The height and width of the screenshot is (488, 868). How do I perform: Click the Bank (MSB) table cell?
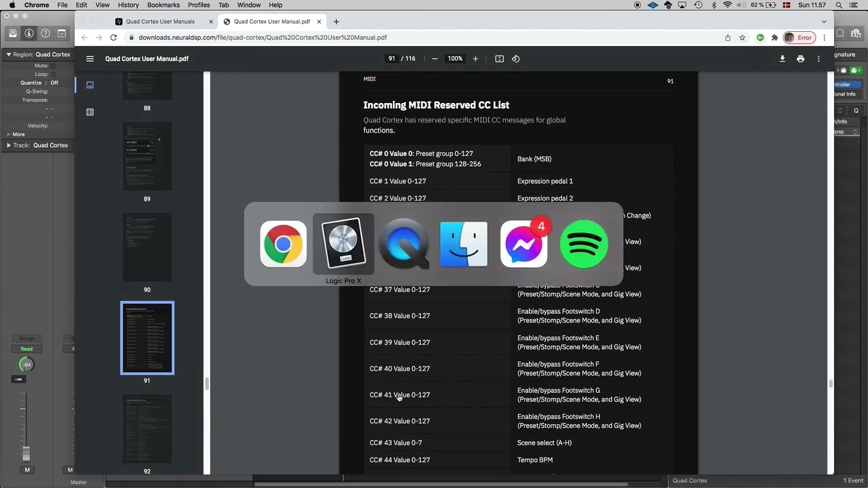[592, 159]
